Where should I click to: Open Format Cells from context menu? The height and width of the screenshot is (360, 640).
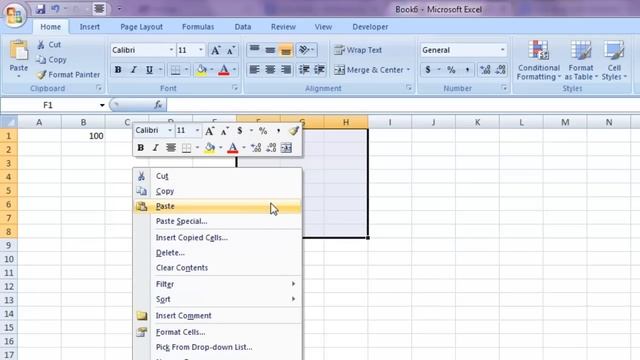click(x=218, y=332)
